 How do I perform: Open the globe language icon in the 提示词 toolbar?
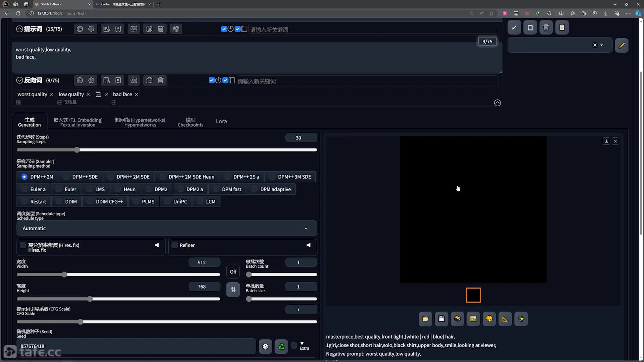(x=80, y=29)
